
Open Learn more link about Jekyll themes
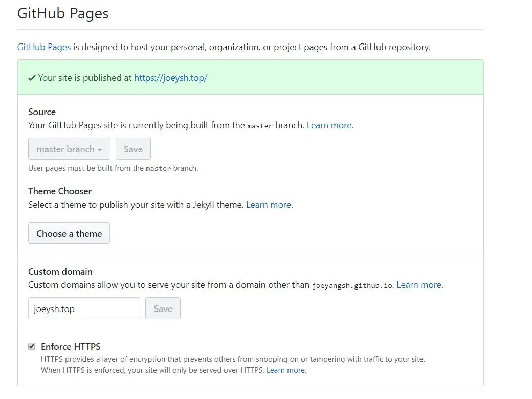click(269, 205)
